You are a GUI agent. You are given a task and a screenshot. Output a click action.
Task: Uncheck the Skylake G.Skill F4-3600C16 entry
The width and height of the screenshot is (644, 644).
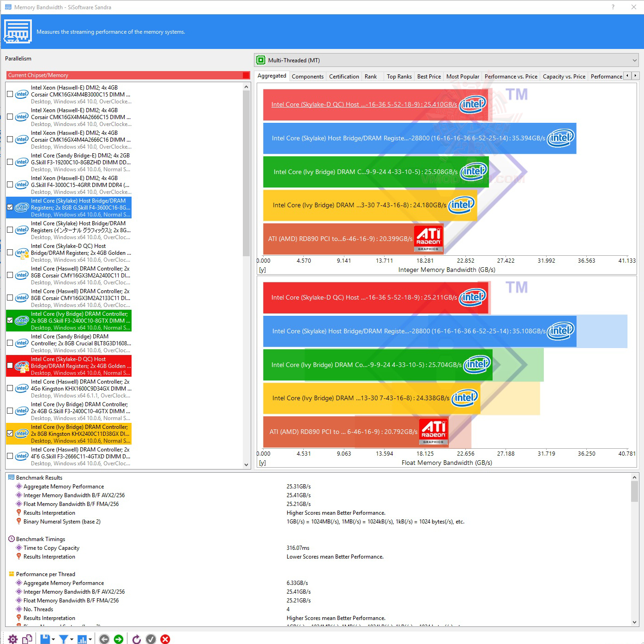pyautogui.click(x=10, y=207)
